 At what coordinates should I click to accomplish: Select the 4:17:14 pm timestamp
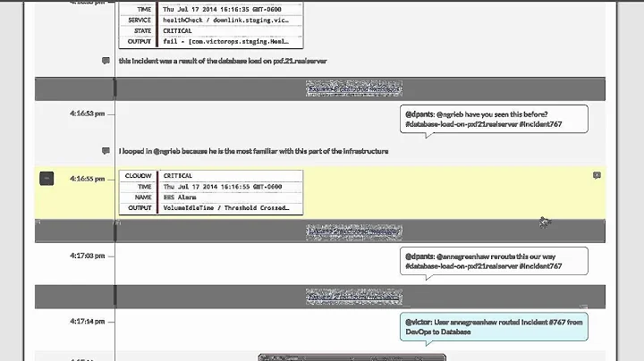(87, 321)
